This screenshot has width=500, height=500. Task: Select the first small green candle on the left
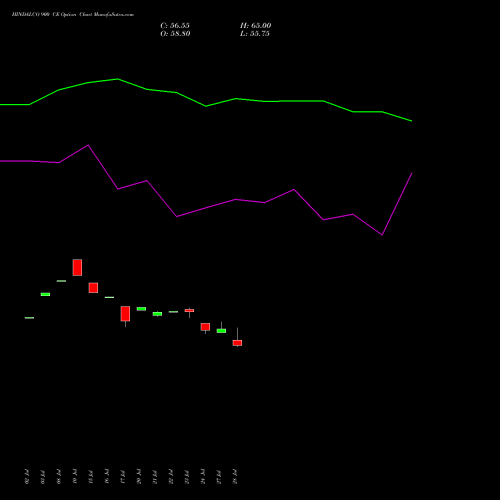pos(29,318)
